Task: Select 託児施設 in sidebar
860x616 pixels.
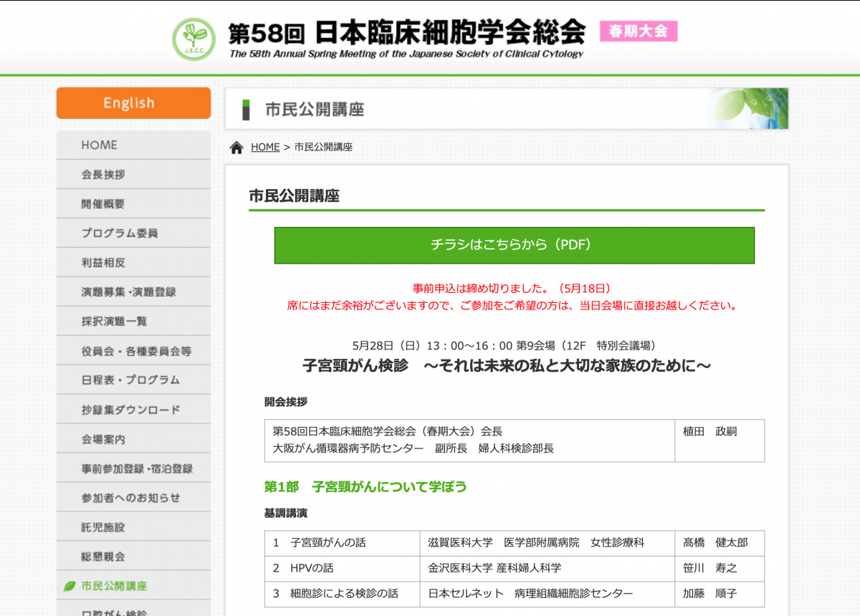Action: (133, 527)
